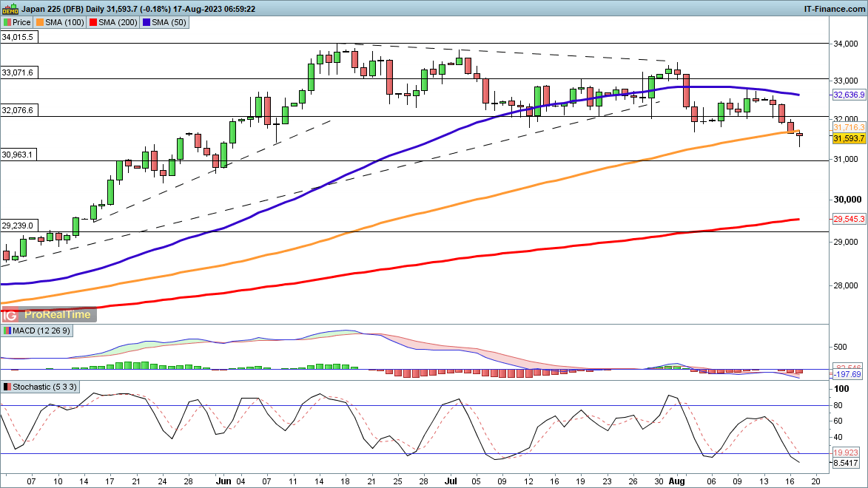Image resolution: width=868 pixels, height=488 pixels.
Task: Select the Price legend label
Action: pyautogui.click(x=21, y=23)
